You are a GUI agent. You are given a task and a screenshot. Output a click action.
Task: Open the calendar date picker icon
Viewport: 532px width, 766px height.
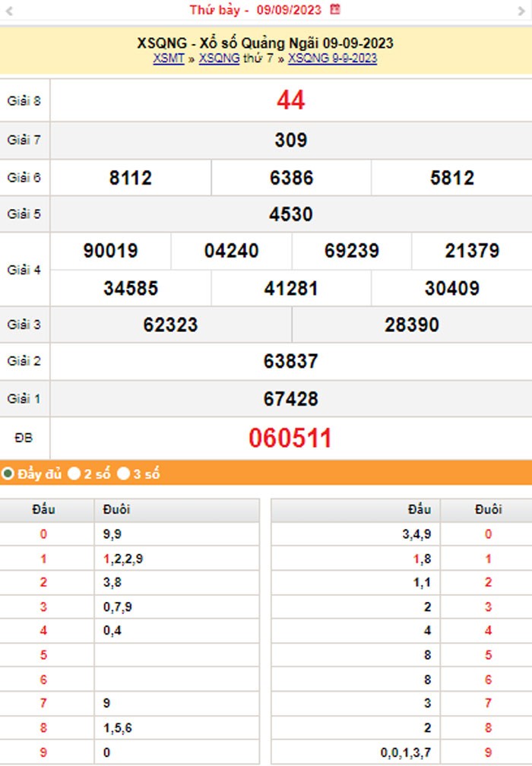[x=335, y=10]
